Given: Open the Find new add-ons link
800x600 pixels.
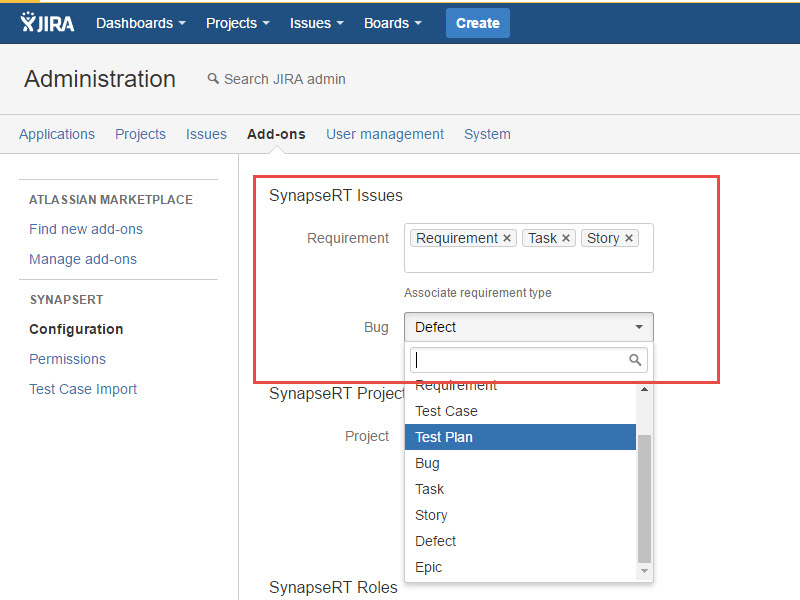Looking at the screenshot, I should tap(86, 229).
